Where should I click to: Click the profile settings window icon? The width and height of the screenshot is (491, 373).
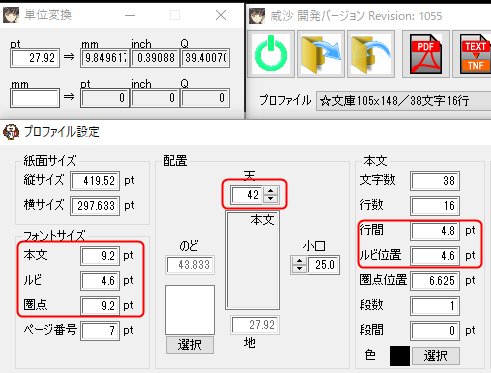[x=11, y=132]
